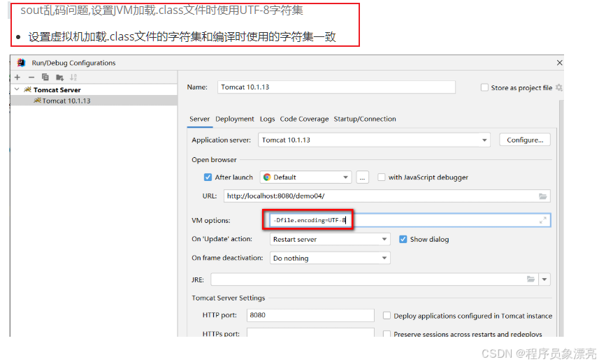599x364 pixels.
Task: Expand VM options field with arrows icon
Action: tap(543, 220)
